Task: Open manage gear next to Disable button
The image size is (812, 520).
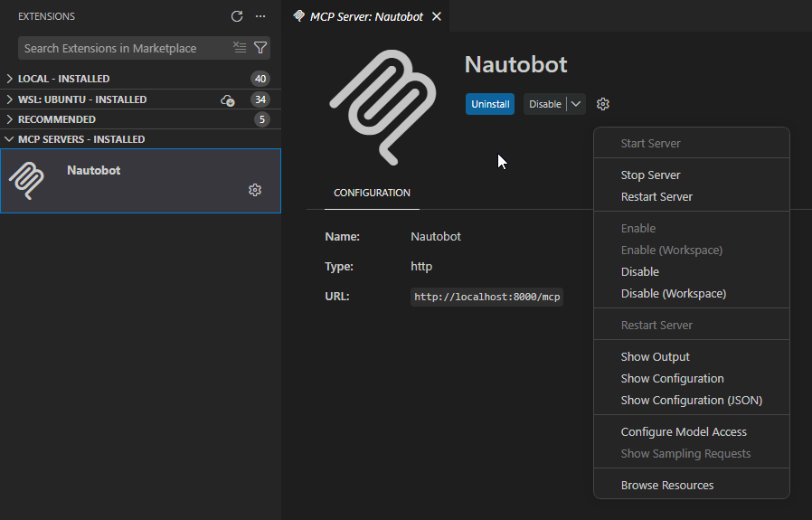Action: (603, 104)
